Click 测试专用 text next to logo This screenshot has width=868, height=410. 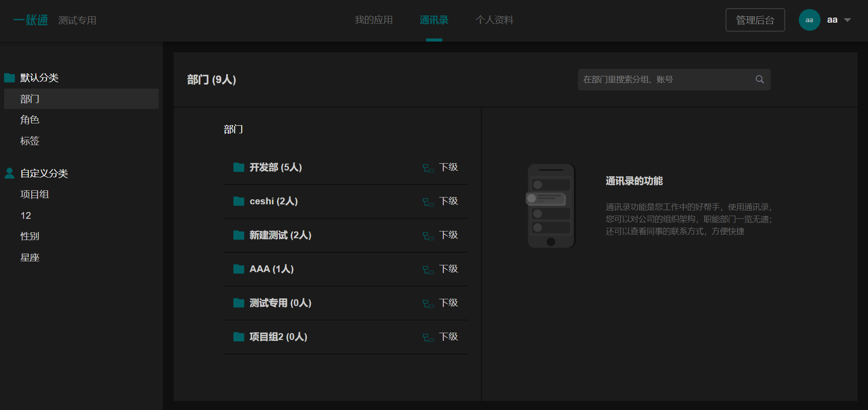tap(77, 20)
